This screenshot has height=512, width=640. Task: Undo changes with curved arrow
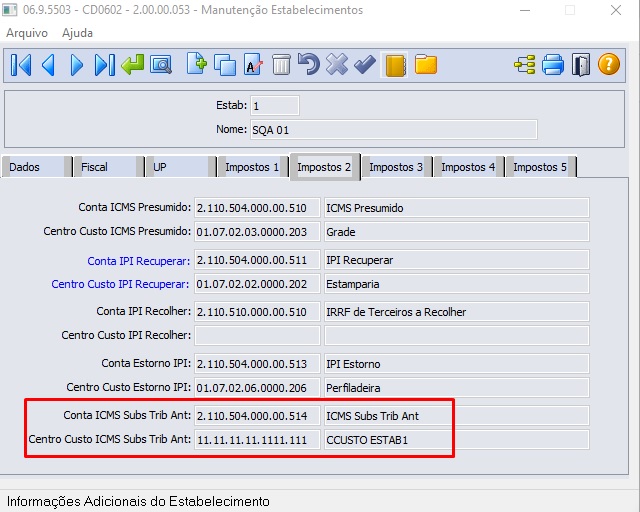click(x=309, y=64)
